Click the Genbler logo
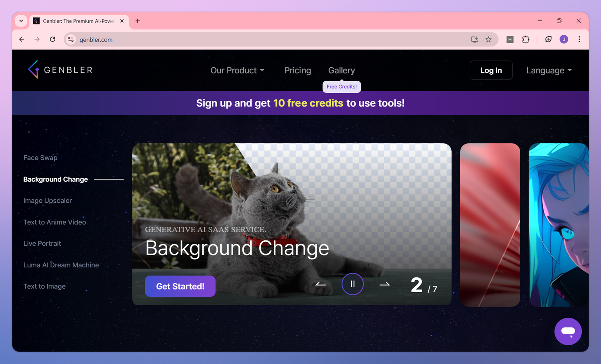The image size is (601, 364). point(60,70)
